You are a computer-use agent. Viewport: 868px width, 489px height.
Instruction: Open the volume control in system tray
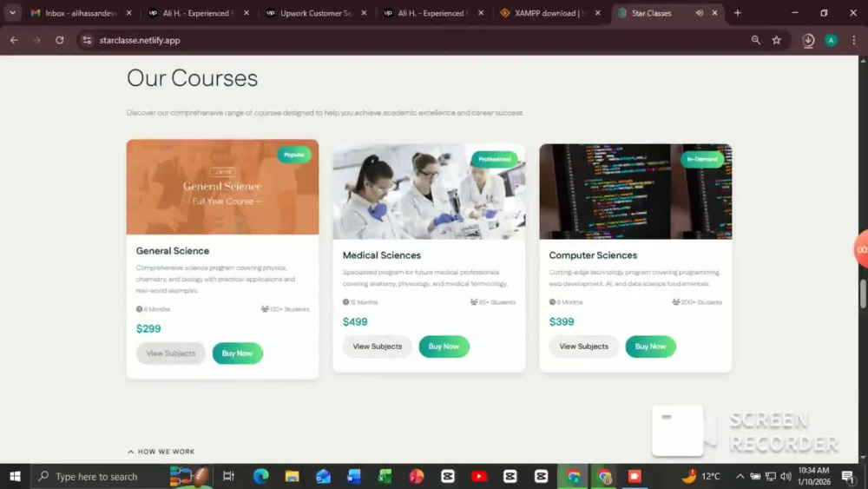tap(786, 476)
